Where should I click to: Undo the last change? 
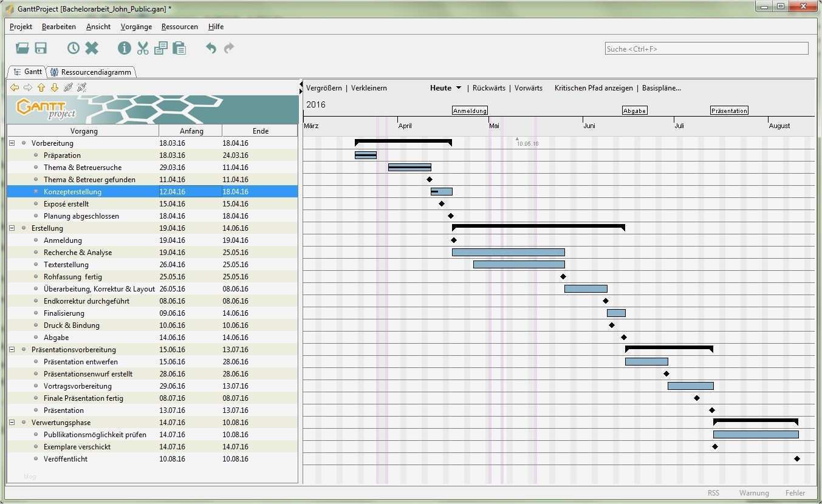click(x=210, y=48)
